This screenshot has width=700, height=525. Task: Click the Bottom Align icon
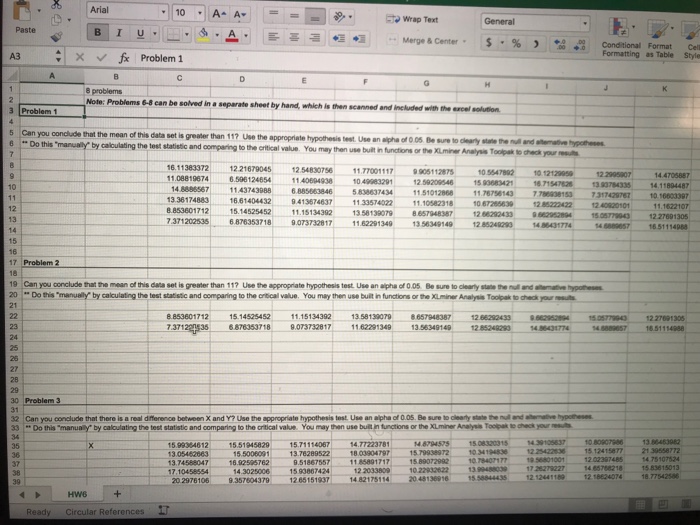point(315,17)
